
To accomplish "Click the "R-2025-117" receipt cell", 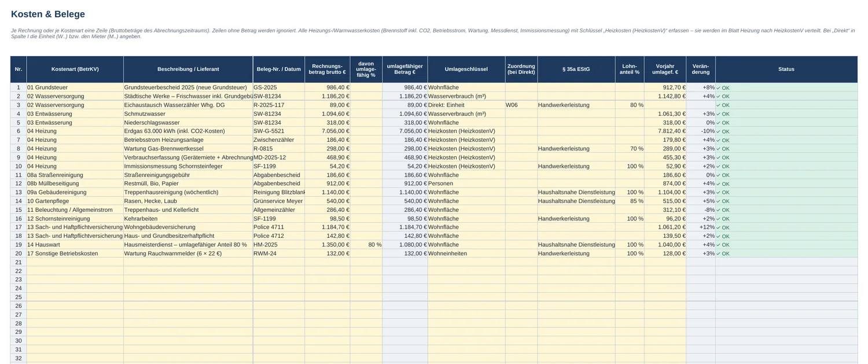I will click(x=279, y=105).
